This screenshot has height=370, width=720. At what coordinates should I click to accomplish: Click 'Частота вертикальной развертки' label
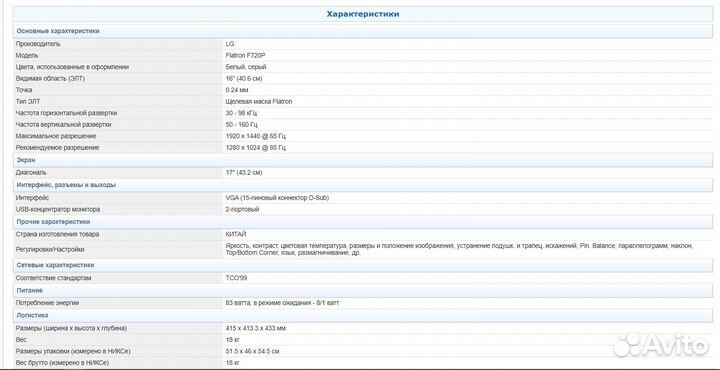[x=63, y=124]
